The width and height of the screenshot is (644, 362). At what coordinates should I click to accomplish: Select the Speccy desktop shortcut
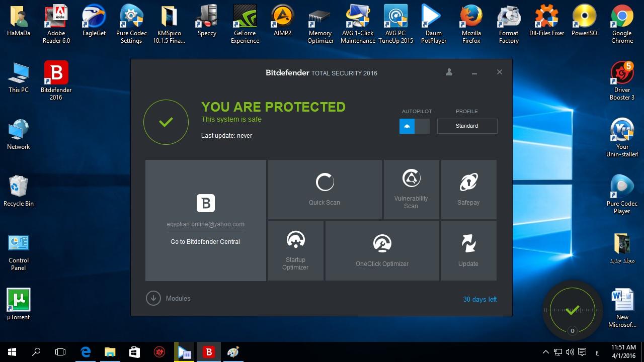click(x=207, y=21)
